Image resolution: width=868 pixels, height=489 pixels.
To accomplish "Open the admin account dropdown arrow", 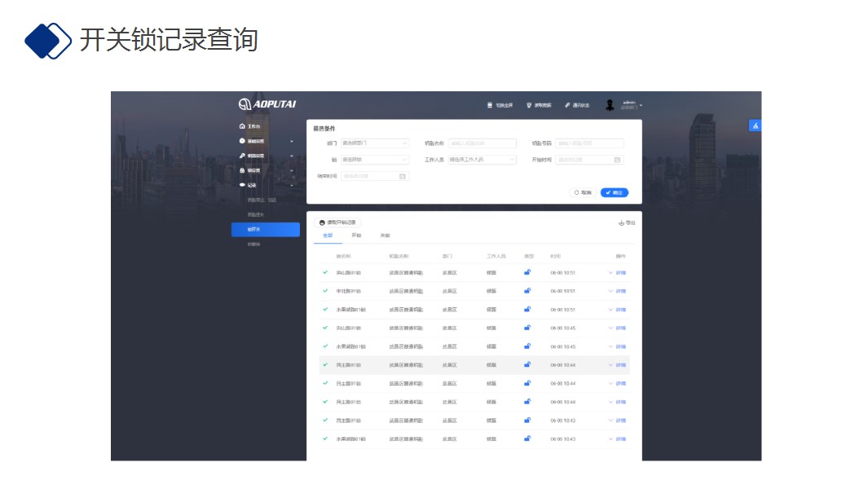I will coord(641,105).
